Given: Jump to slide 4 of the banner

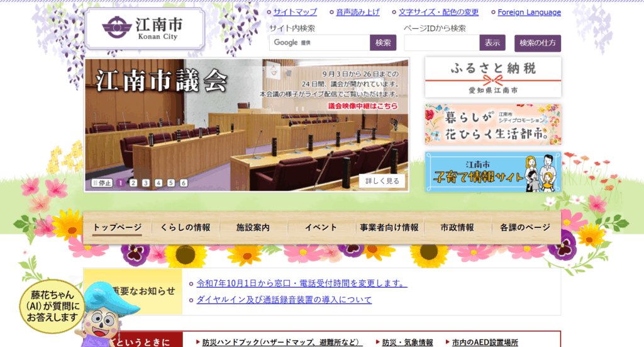Looking at the screenshot, I should tap(158, 183).
